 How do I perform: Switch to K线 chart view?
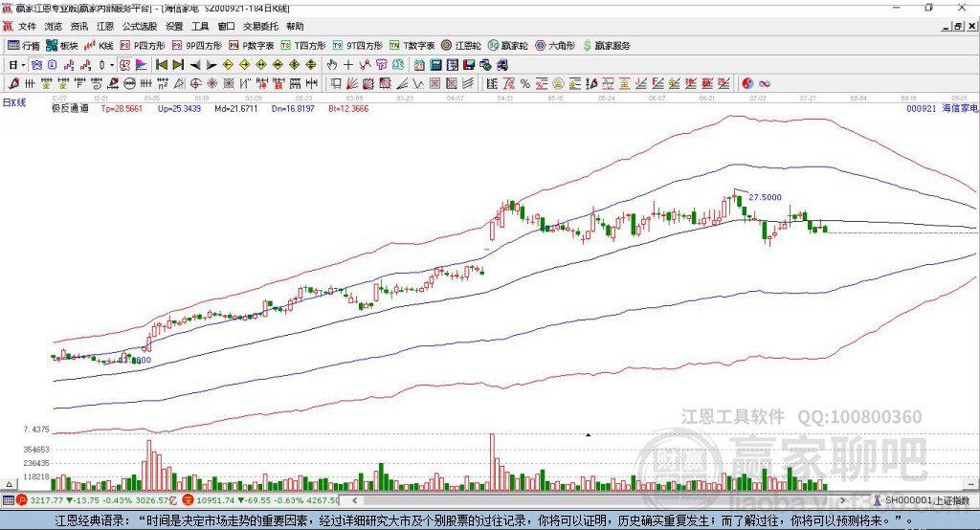click(x=99, y=46)
